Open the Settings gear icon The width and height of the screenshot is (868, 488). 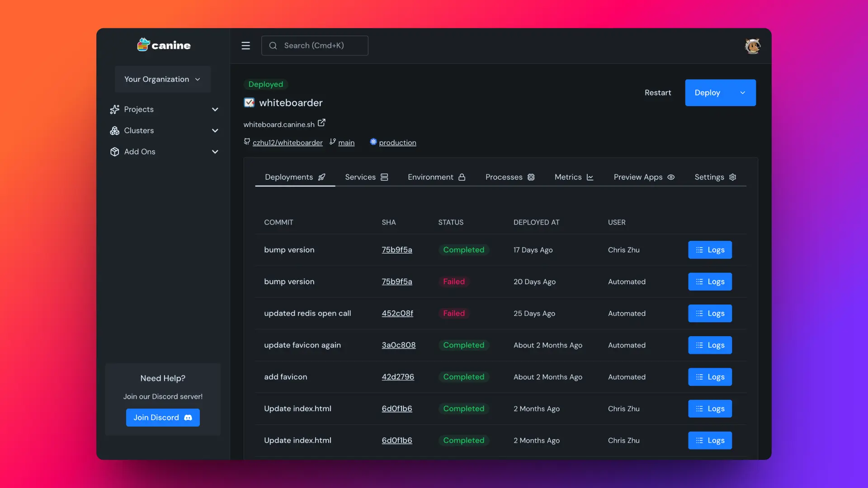click(x=732, y=177)
